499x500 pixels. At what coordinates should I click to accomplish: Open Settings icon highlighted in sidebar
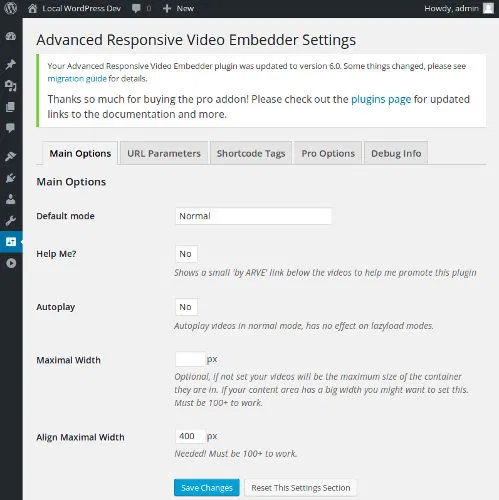click(11, 242)
